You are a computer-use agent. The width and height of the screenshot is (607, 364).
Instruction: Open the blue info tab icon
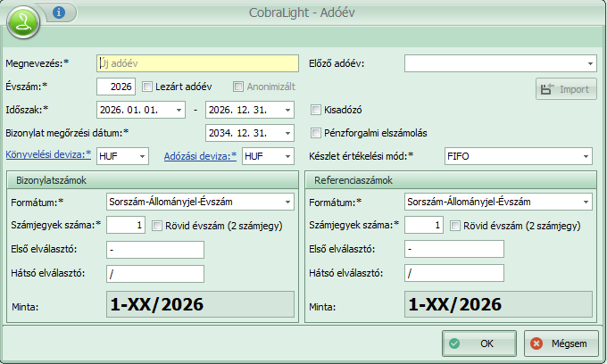click(58, 12)
